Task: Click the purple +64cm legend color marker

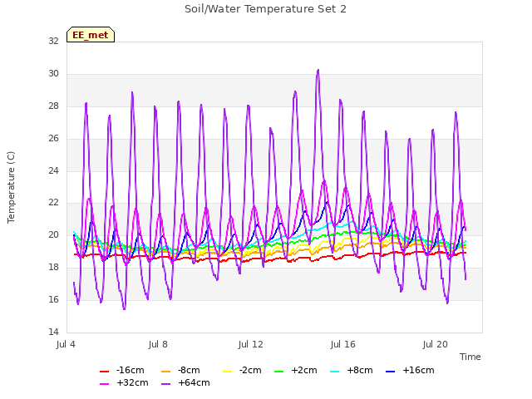Action: [165, 384]
